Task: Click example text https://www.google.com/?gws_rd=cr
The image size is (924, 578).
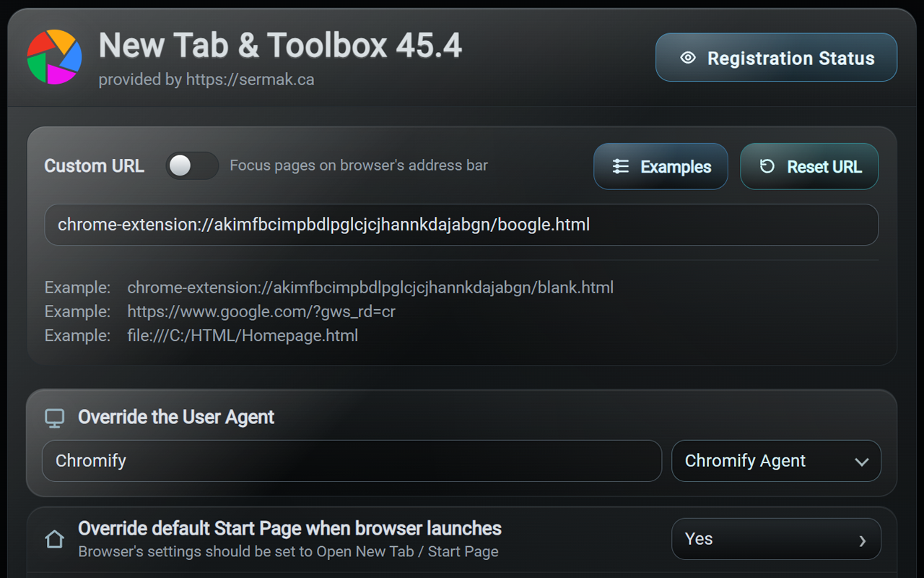Action: 261,311
